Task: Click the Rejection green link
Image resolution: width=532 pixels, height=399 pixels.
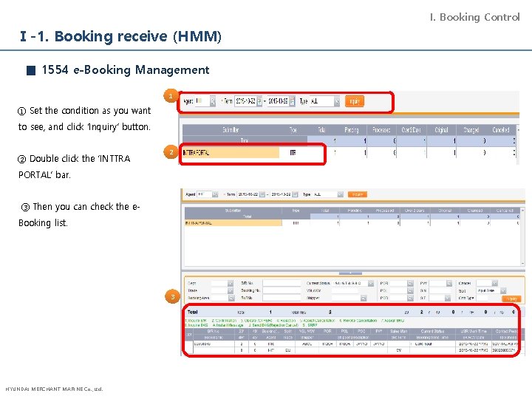Action: (286, 320)
